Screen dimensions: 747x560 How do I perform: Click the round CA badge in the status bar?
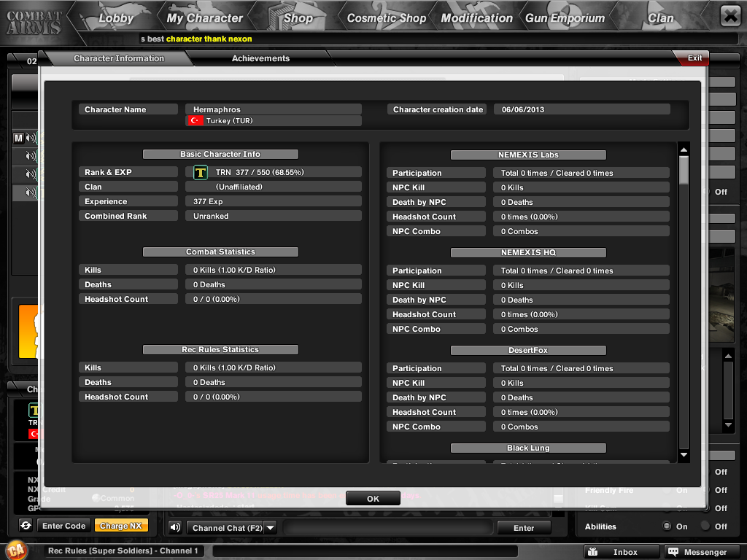pyautogui.click(x=16, y=551)
